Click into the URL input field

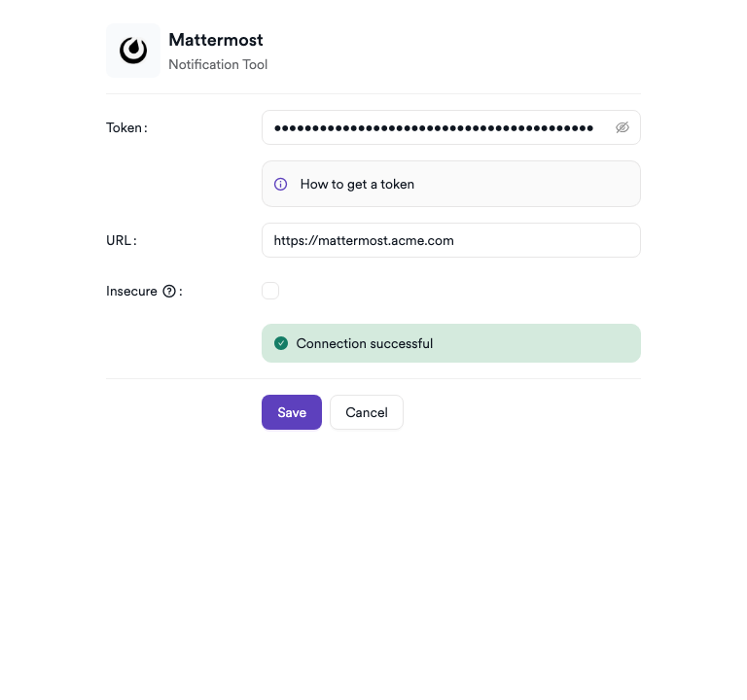450,240
